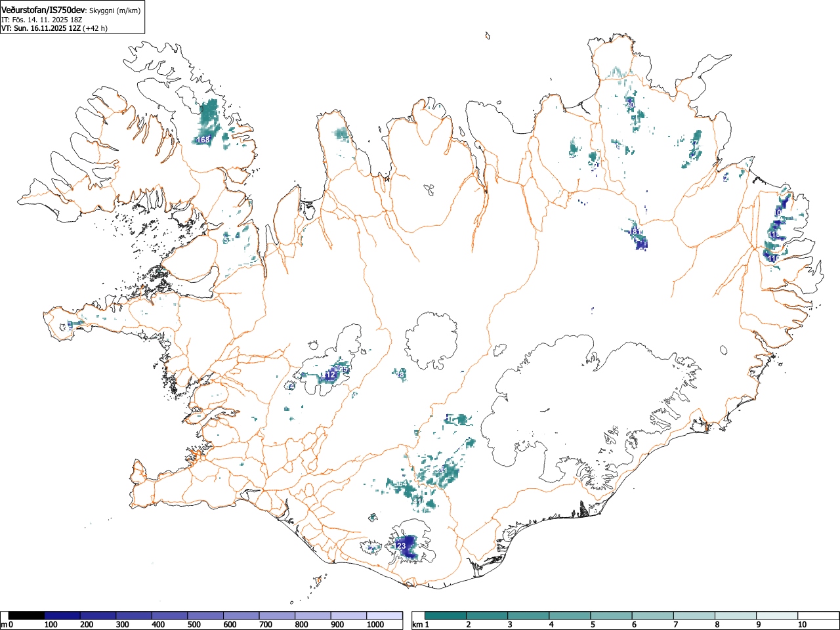The height and width of the screenshot is (630, 840).
Task: Click the 700–800 m legend swatch
Action: pyautogui.click(x=277, y=616)
